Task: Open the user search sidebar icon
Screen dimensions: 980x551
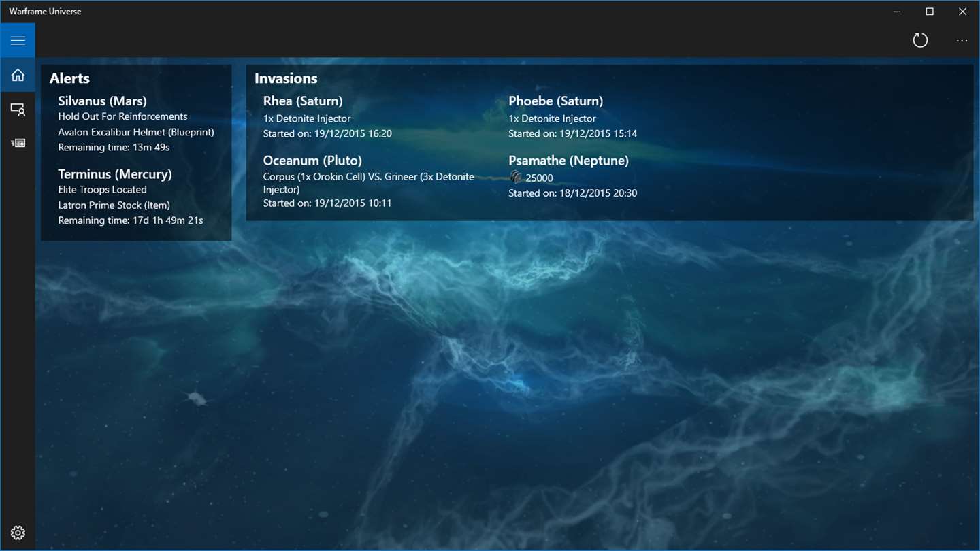Action: click(x=18, y=109)
